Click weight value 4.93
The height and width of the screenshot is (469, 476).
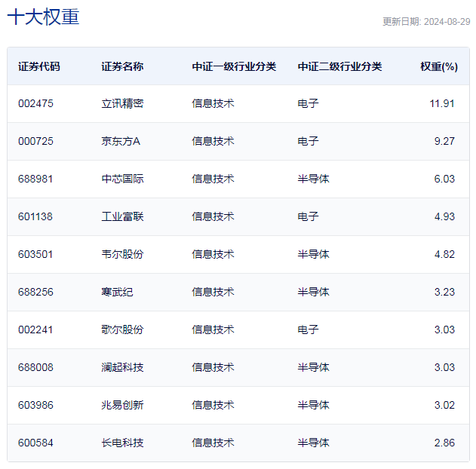click(x=444, y=216)
